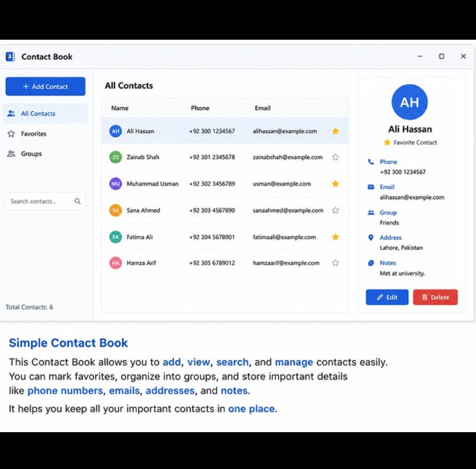Click the AH avatar in Ali Hassan row
This screenshot has height=469, width=476.
[116, 131]
